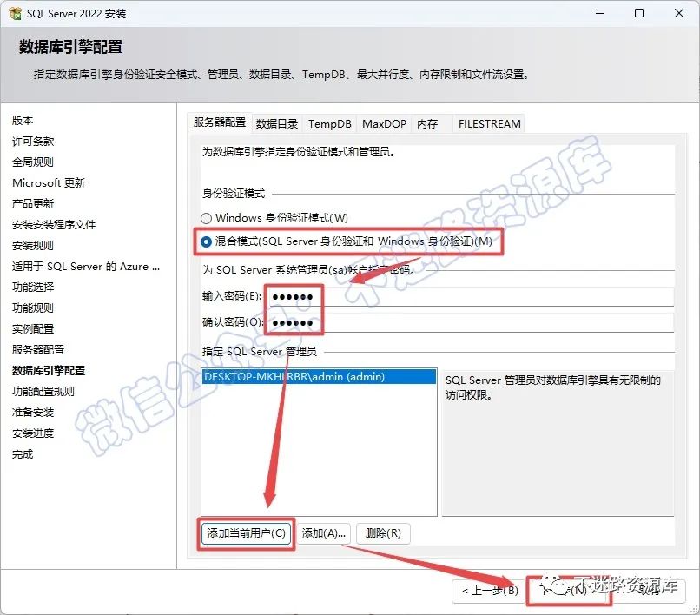Click 完成 step in sidebar

click(x=23, y=453)
